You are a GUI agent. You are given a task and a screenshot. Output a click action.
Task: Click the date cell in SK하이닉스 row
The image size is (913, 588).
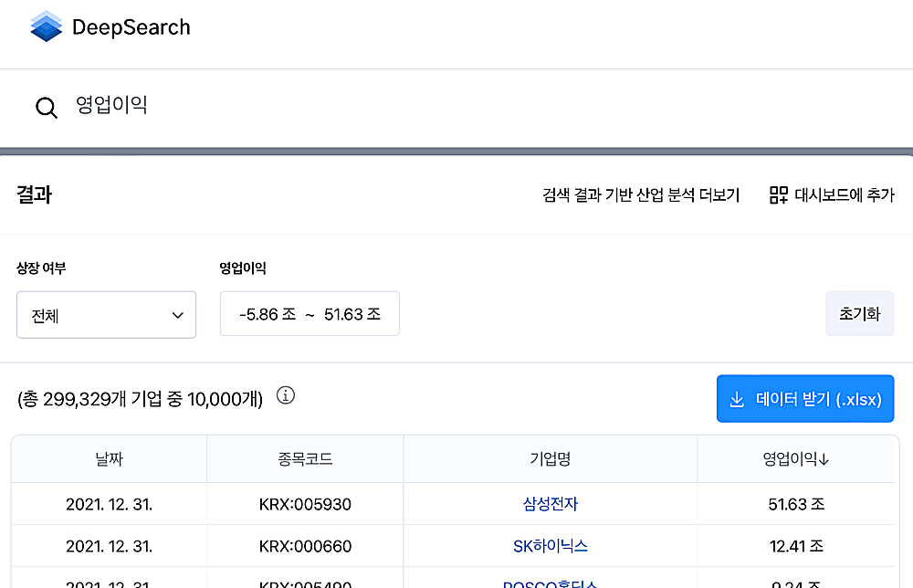pyautogui.click(x=109, y=546)
